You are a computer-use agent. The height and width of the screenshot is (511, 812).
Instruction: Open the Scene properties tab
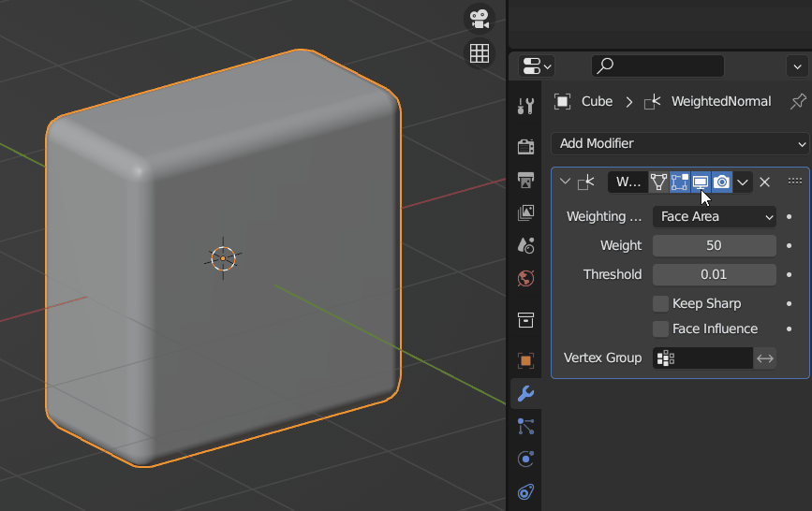(x=525, y=245)
